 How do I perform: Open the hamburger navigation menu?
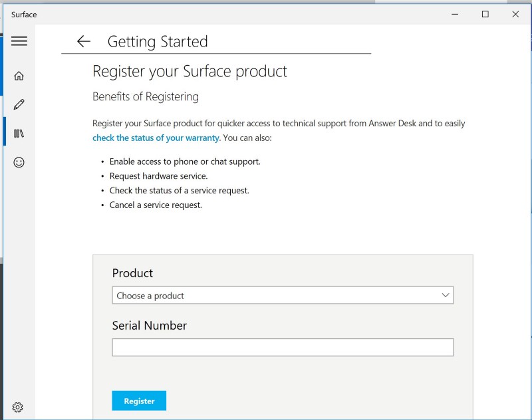coord(19,41)
